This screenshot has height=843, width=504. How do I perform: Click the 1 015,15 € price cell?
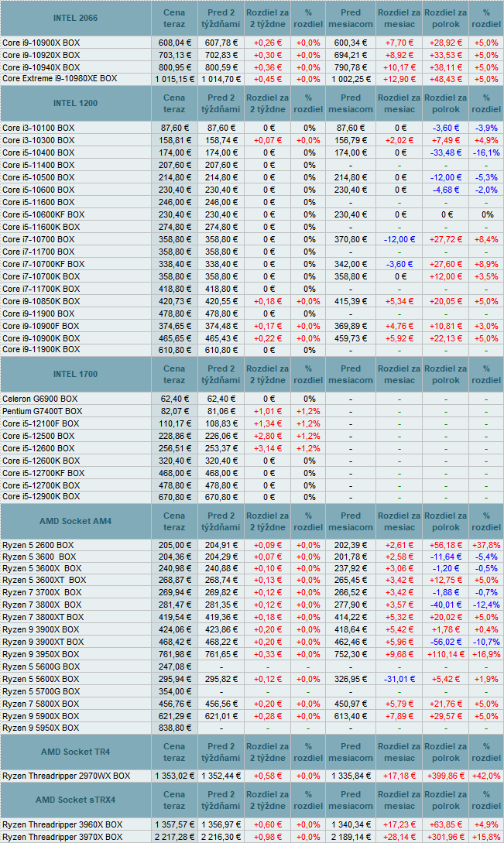(175, 79)
